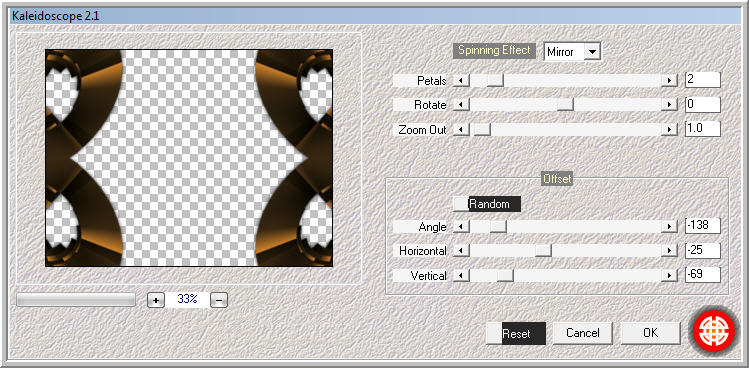Increase Horizontal offset with right arrow
The width and height of the screenshot is (749, 368).
(670, 250)
